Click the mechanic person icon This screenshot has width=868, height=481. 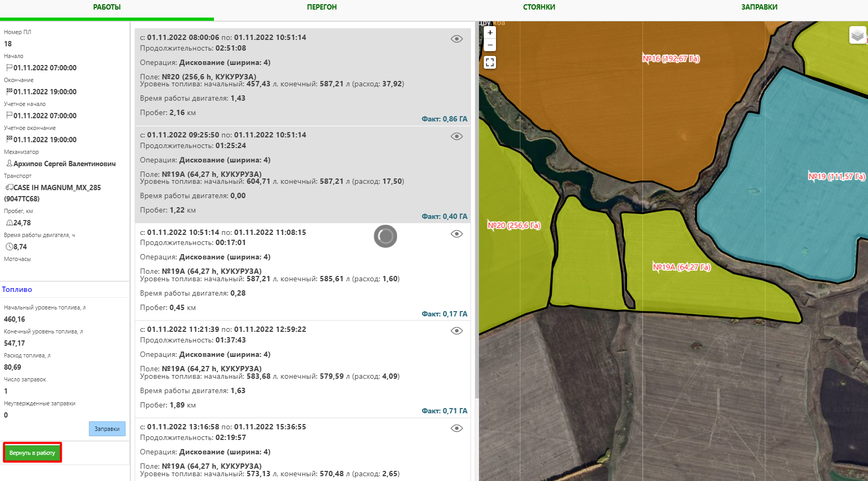click(x=9, y=164)
